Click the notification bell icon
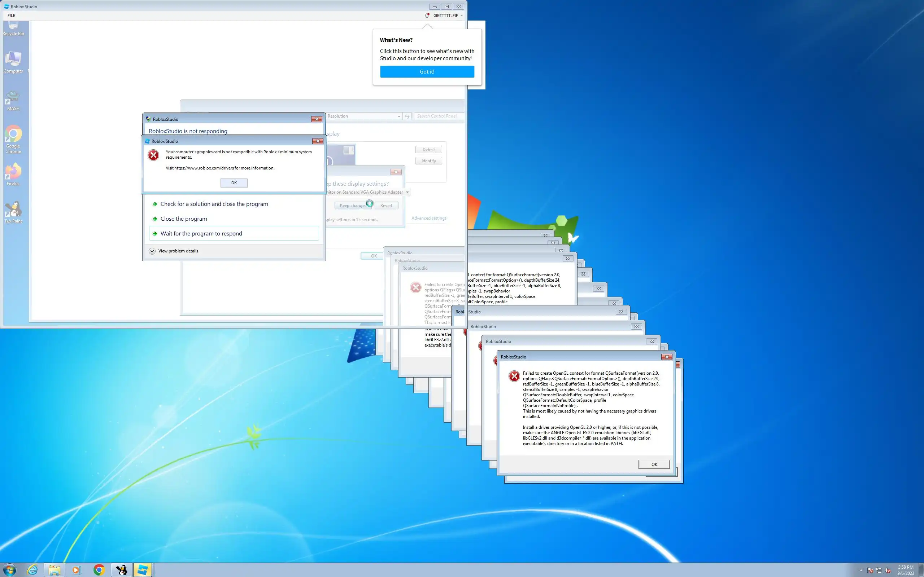The width and height of the screenshot is (924, 577). [427, 16]
